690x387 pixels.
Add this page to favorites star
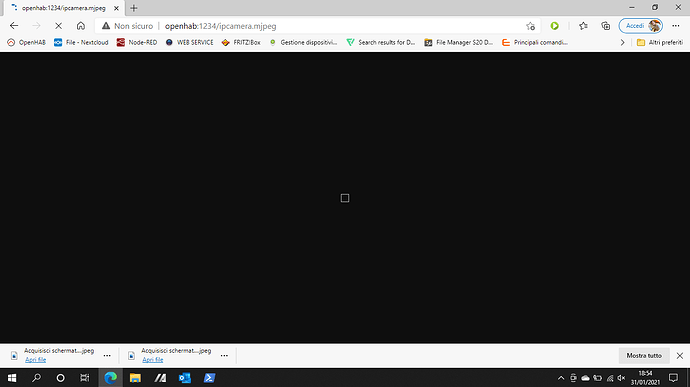coord(530,26)
